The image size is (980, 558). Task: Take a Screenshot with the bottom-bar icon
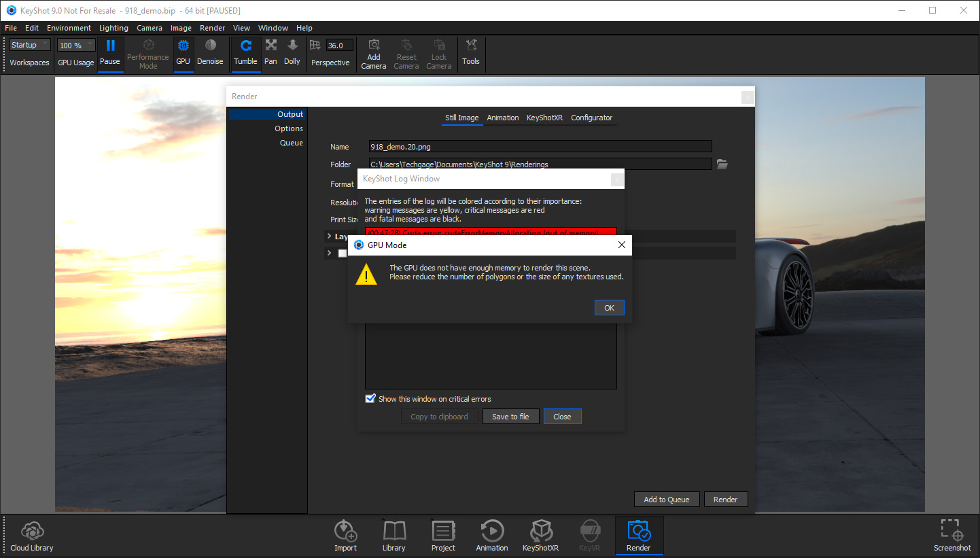click(x=952, y=530)
